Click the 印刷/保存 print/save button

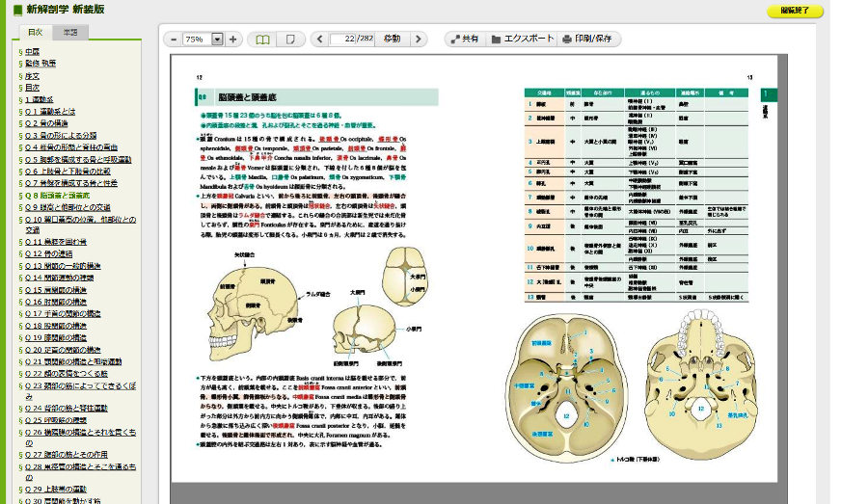point(588,39)
